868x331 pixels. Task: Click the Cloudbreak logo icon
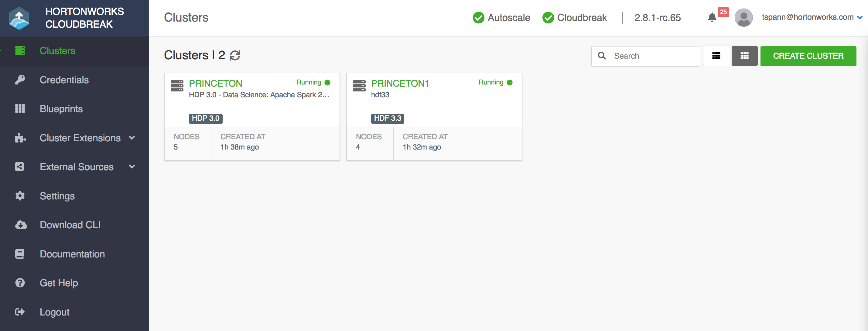pyautogui.click(x=19, y=18)
